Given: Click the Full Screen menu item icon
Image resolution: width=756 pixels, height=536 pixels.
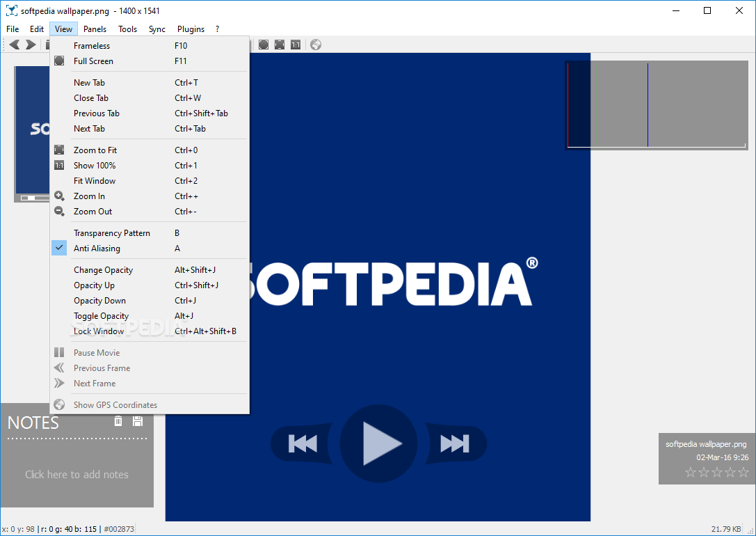Looking at the screenshot, I should click(59, 61).
